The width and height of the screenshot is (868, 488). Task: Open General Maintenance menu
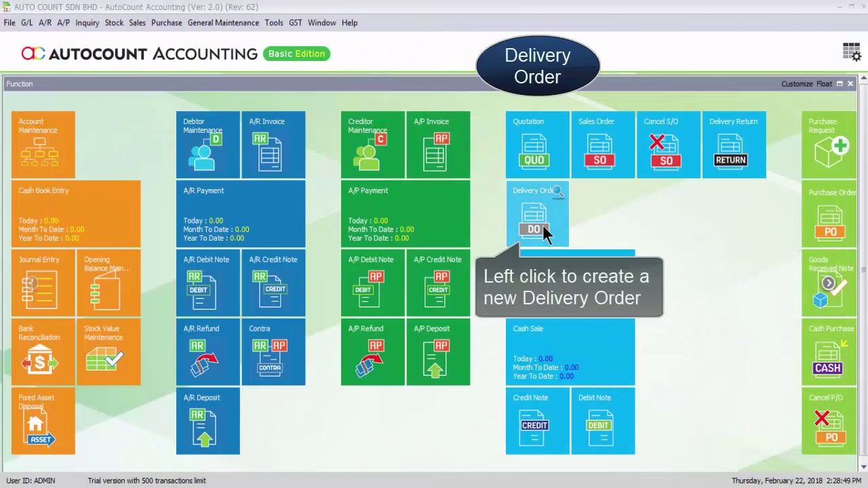point(223,22)
